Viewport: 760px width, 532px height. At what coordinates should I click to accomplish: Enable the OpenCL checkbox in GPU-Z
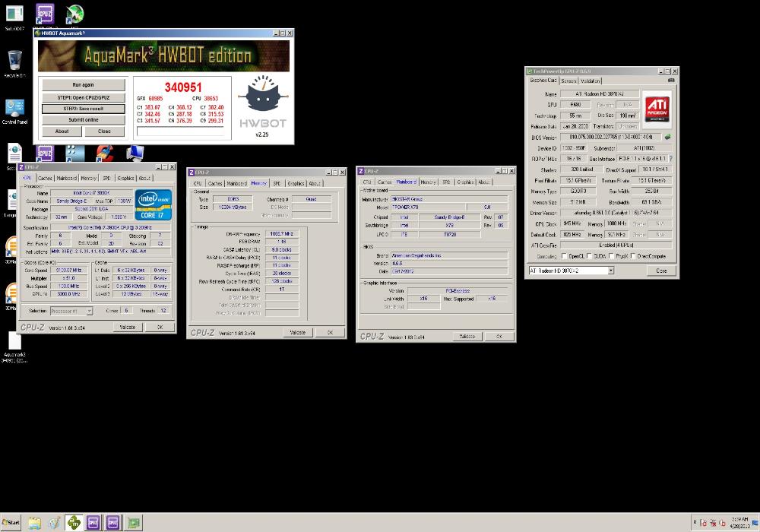564,256
